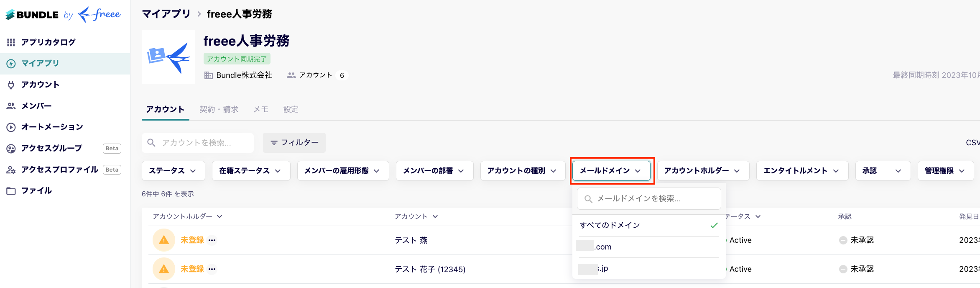Click the CSV button at right edge

pyautogui.click(x=972, y=143)
